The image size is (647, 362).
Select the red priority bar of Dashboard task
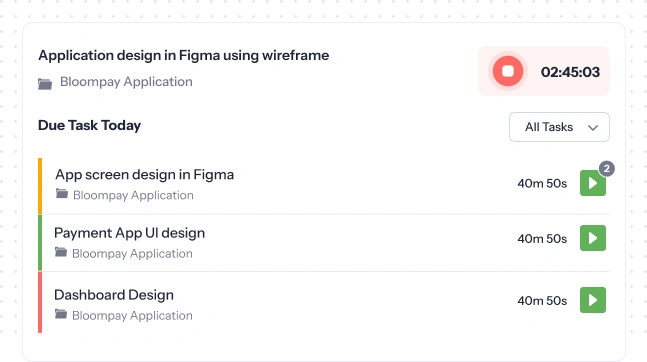point(40,302)
